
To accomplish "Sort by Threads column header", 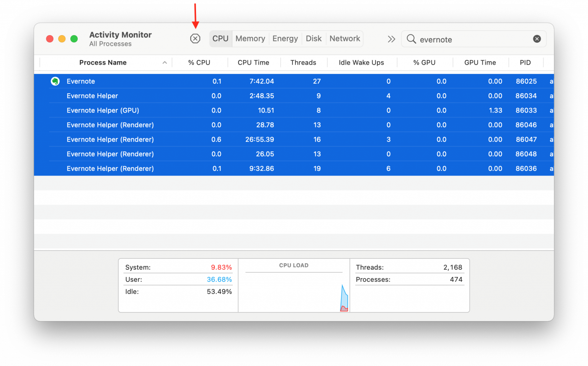I will (x=303, y=63).
